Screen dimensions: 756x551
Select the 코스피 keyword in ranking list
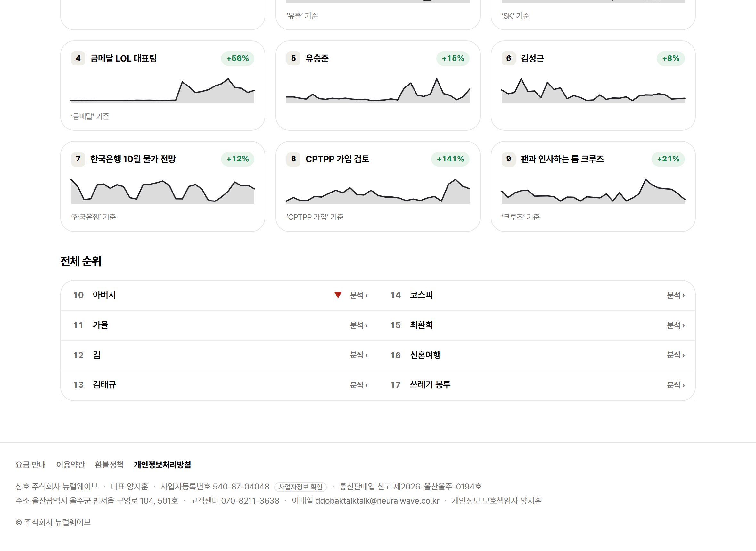point(421,295)
